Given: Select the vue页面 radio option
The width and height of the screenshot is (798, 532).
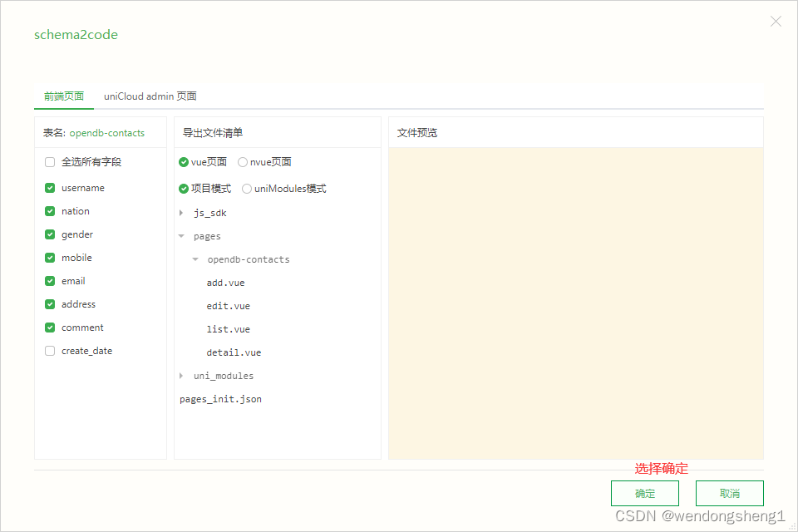Looking at the screenshot, I should click(x=184, y=162).
